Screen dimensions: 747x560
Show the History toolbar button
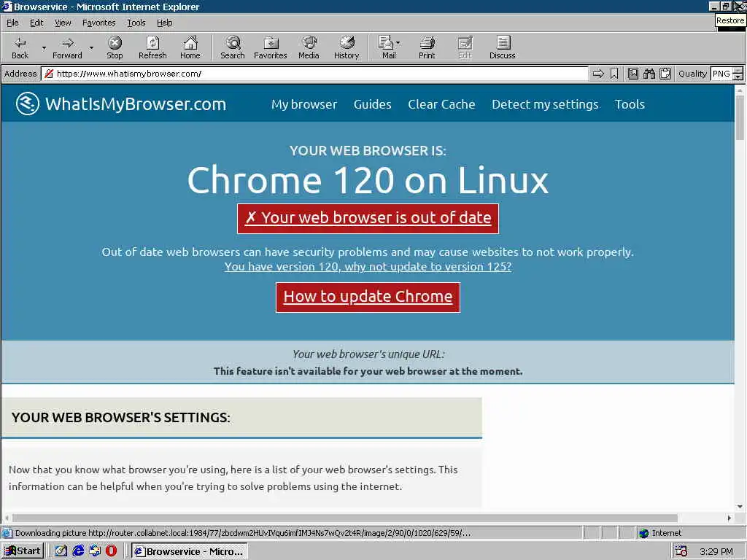347,47
